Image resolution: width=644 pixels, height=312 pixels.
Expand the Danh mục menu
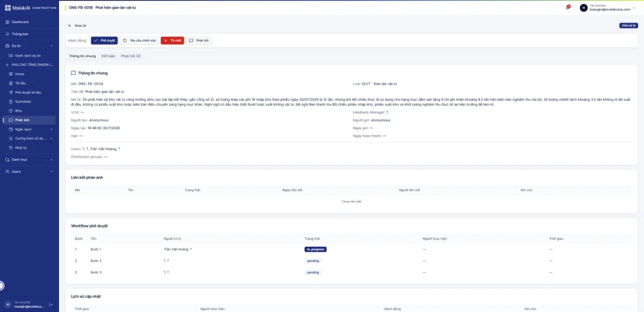pyautogui.click(x=52, y=160)
